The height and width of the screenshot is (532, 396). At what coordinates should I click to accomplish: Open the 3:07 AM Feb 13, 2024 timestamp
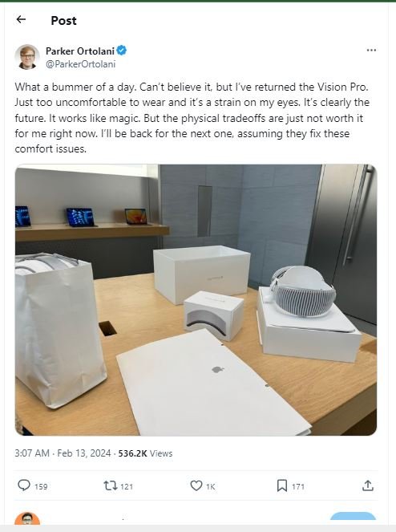coord(63,453)
